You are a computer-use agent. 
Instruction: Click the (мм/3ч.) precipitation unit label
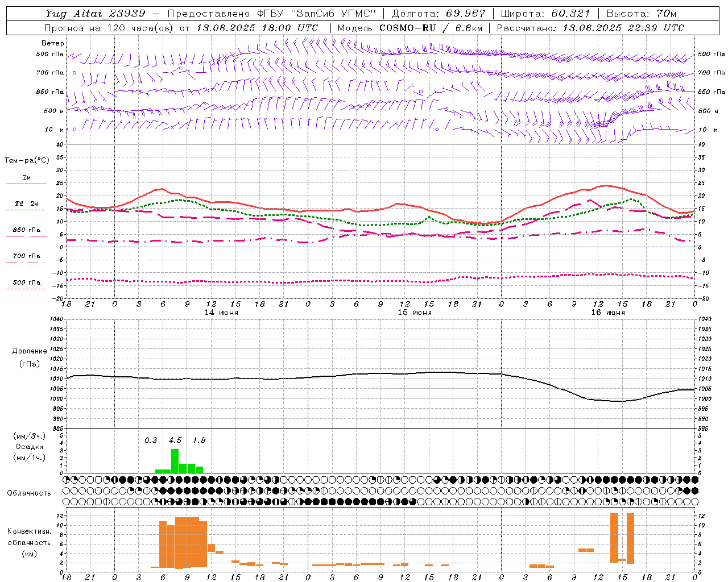tap(30, 436)
